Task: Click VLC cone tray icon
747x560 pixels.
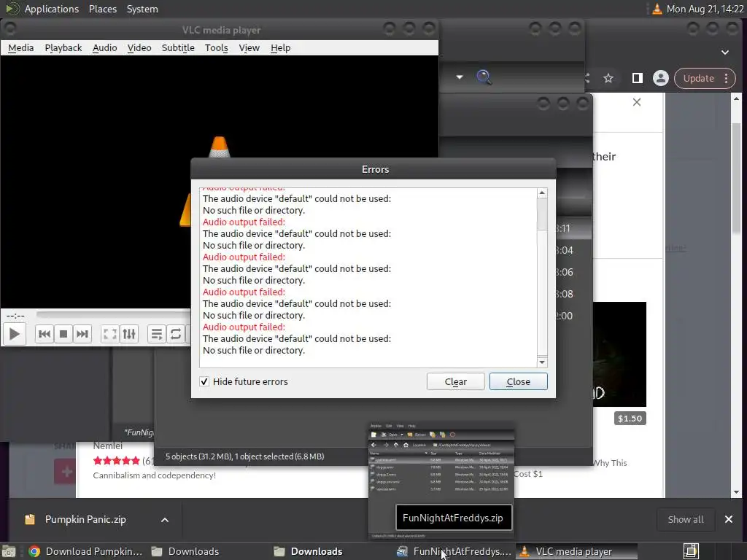Action: point(657,9)
